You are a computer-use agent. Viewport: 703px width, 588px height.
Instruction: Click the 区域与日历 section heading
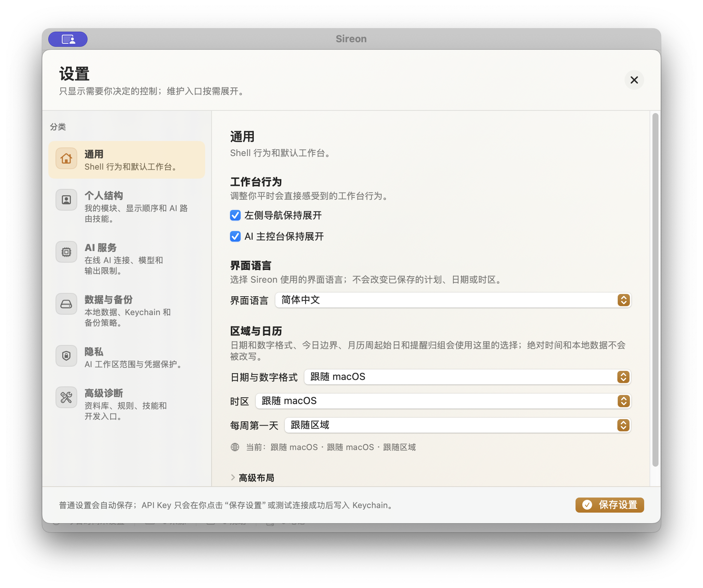pyautogui.click(x=256, y=331)
